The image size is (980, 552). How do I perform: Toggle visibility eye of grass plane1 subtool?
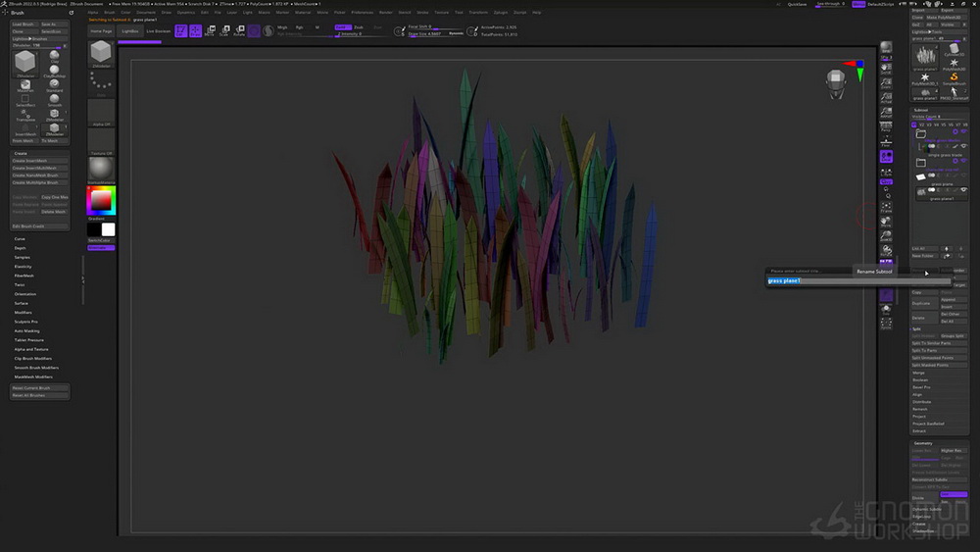click(x=963, y=190)
